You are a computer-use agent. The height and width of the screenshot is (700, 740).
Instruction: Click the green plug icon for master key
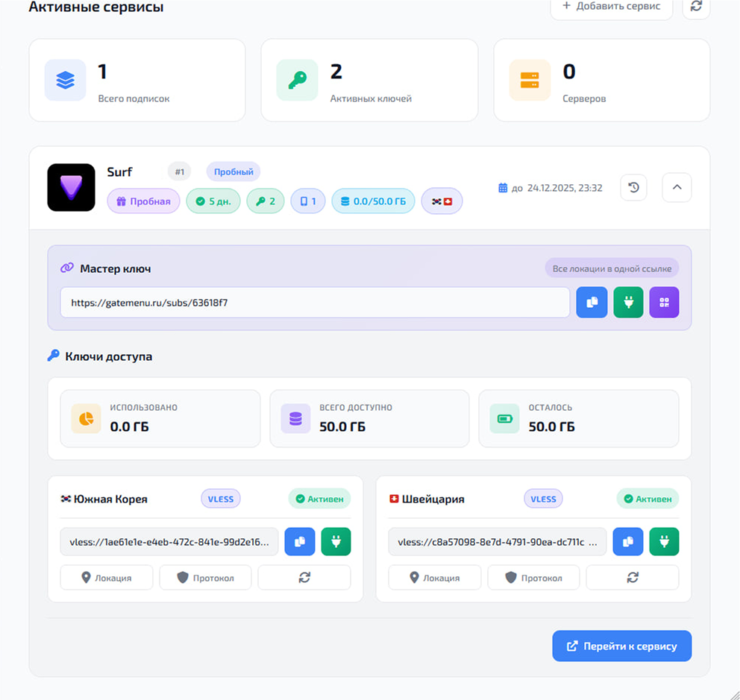(628, 303)
